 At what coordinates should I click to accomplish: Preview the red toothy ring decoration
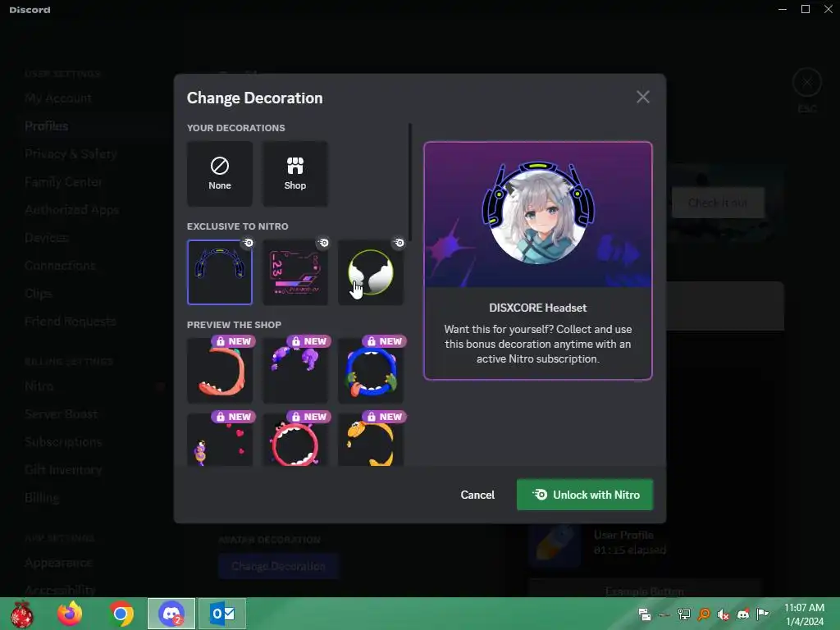tap(295, 440)
